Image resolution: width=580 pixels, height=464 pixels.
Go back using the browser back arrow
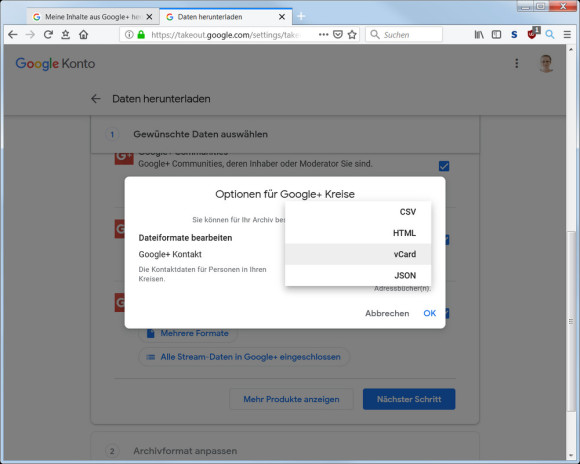pyautogui.click(x=13, y=35)
